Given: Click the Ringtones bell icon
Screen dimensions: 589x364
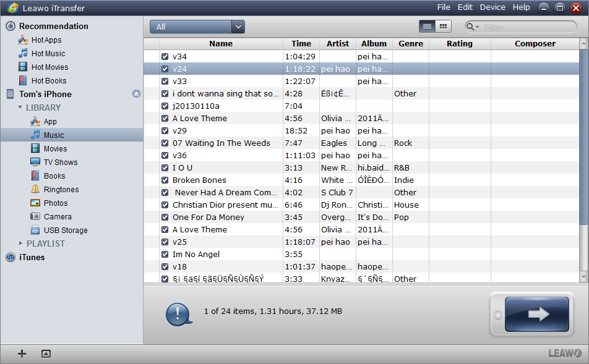Looking at the screenshot, I should 35,189.
